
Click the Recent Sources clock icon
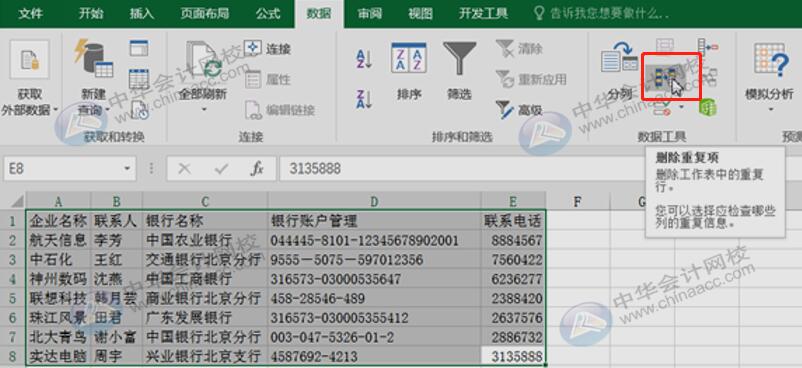[x=139, y=110]
